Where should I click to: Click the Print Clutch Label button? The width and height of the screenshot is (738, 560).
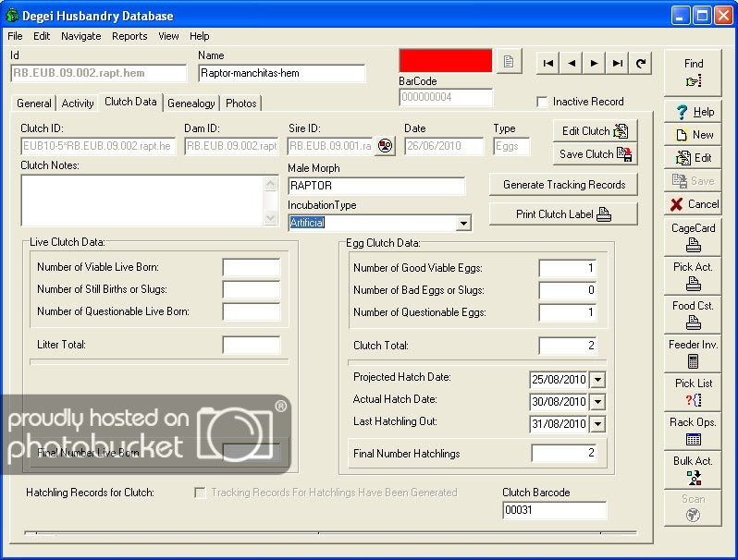[563, 214]
